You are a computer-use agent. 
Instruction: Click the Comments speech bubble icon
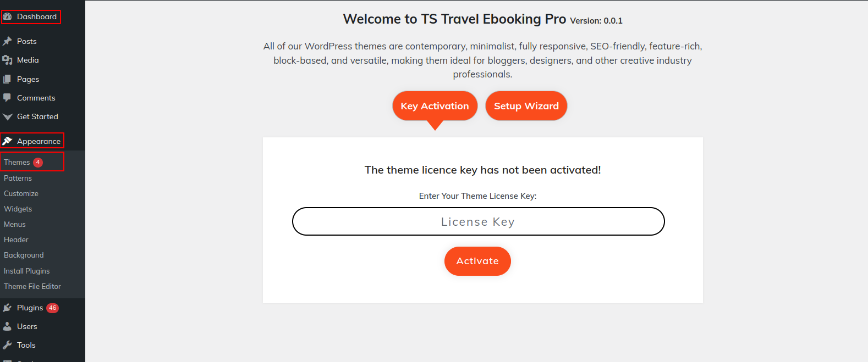click(7, 98)
